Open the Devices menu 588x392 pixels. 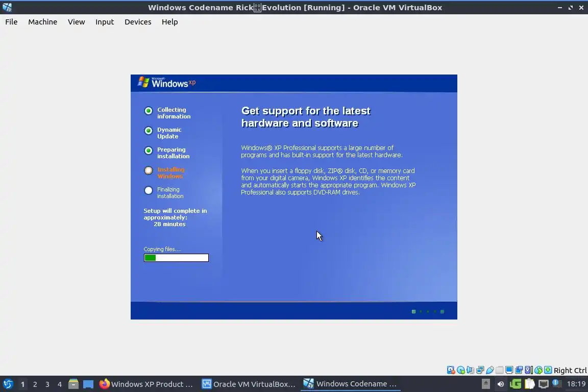pyautogui.click(x=138, y=22)
